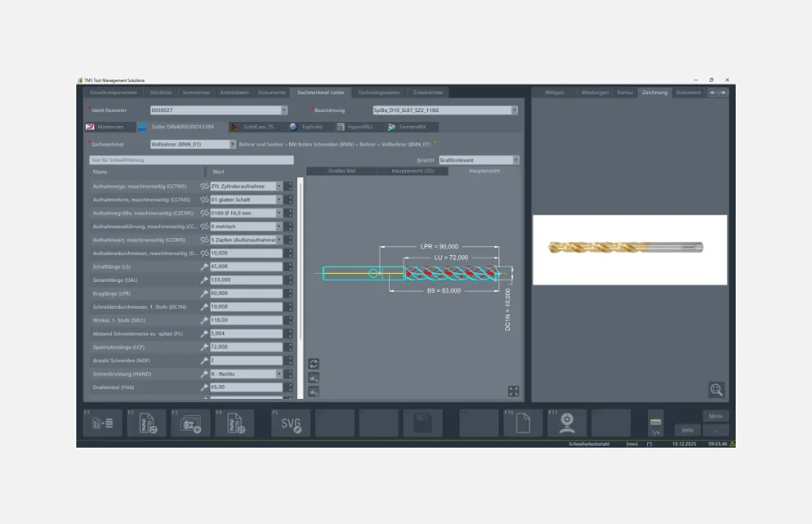Click the F11 webcam icon button
Screen dimensions: 812x524
tap(567, 423)
